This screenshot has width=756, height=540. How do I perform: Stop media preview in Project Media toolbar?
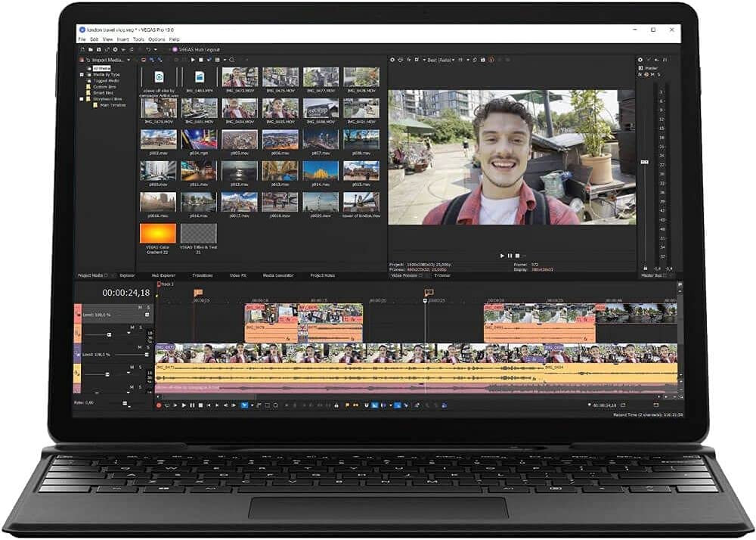click(x=201, y=60)
